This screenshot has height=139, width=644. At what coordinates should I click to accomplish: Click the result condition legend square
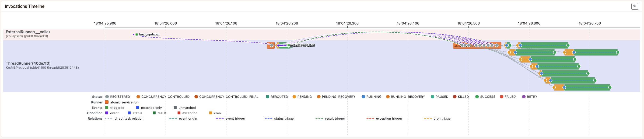pos(154,113)
